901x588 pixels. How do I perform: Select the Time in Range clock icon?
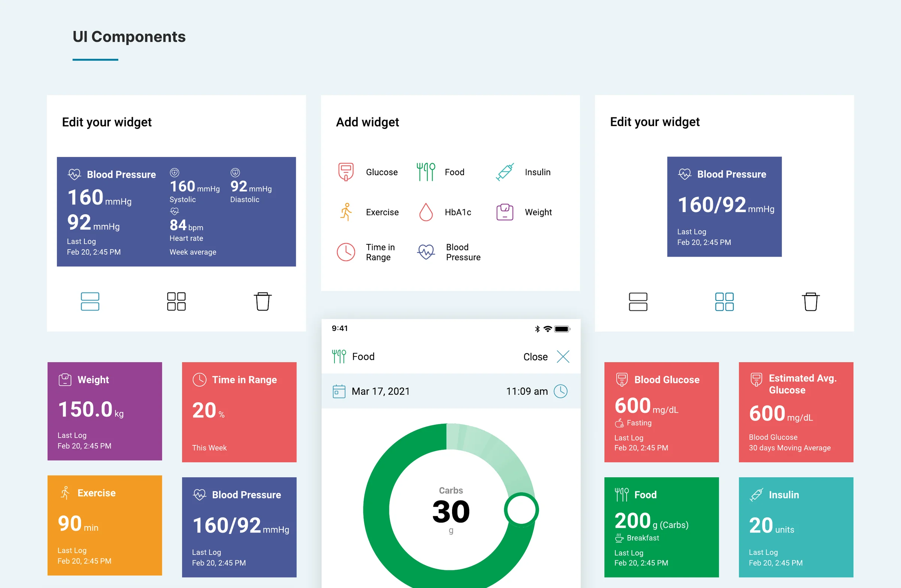point(346,252)
